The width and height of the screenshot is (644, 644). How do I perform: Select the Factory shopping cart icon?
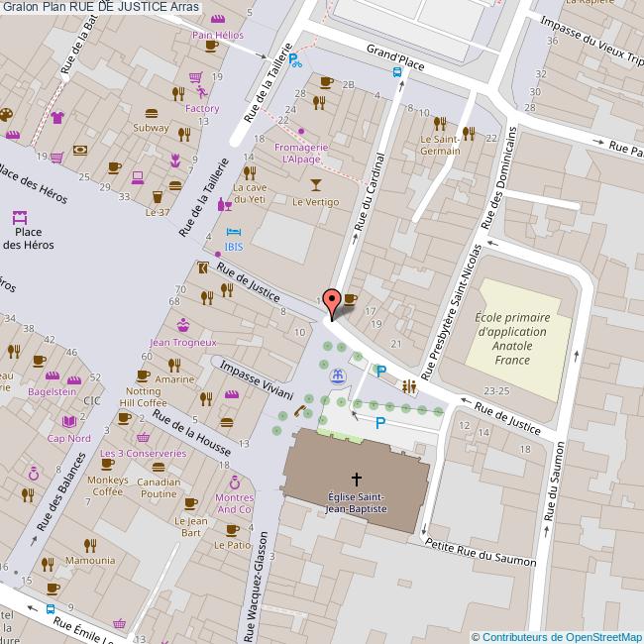click(196, 77)
